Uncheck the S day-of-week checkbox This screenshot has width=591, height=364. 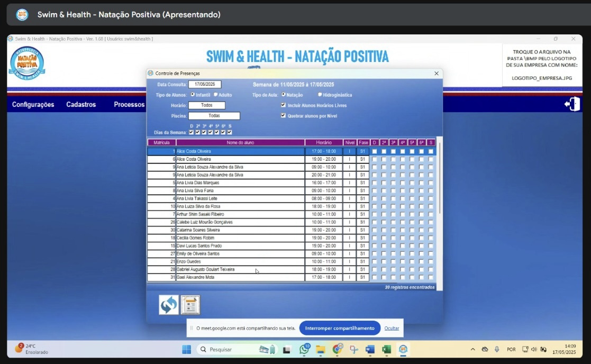click(x=230, y=132)
